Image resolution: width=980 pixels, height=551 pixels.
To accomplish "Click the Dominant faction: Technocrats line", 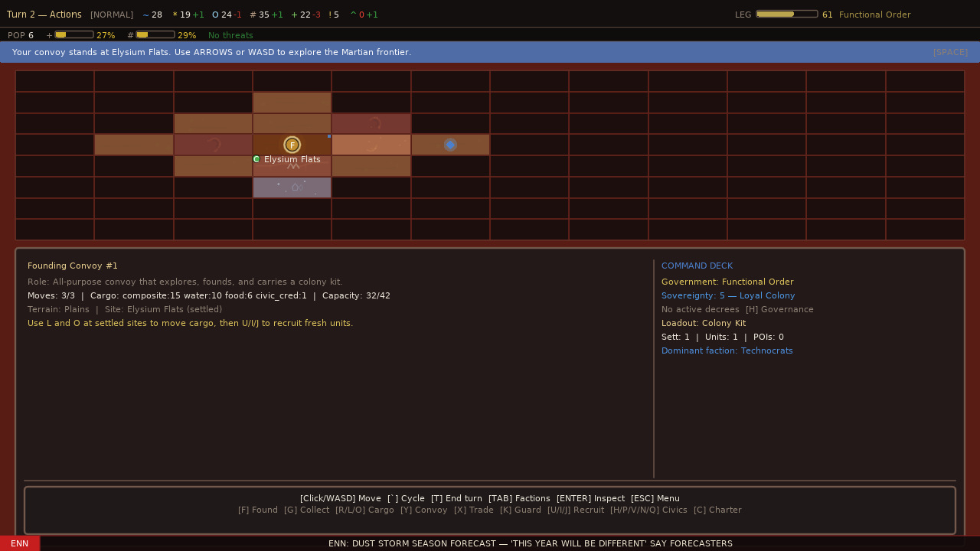I will [x=727, y=350].
